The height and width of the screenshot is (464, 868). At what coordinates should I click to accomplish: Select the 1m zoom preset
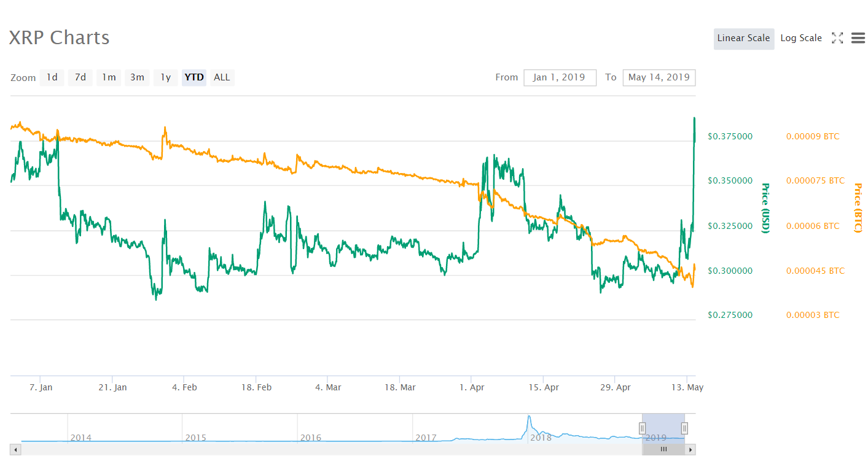coord(109,77)
